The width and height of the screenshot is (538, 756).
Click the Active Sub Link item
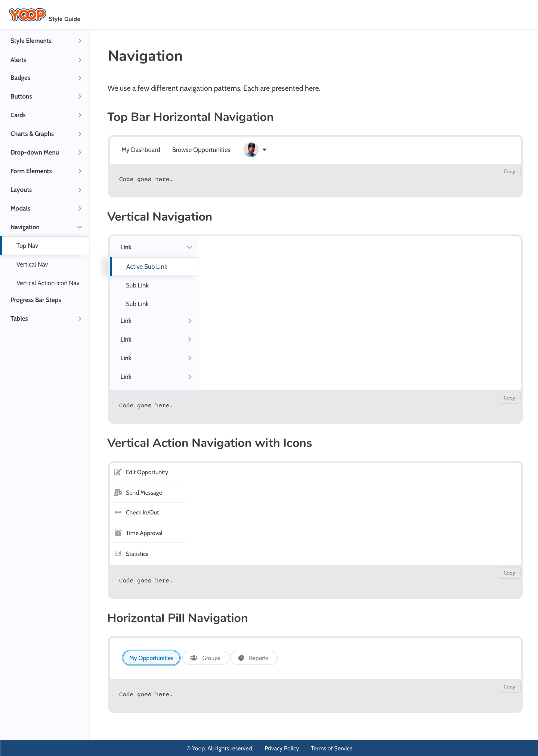(x=155, y=267)
